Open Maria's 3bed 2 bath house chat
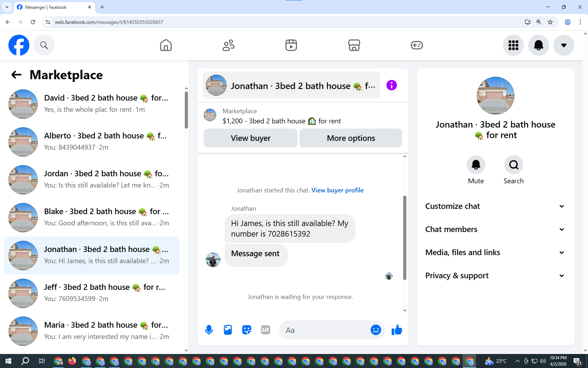The width and height of the screenshot is (588, 368). 92,331
